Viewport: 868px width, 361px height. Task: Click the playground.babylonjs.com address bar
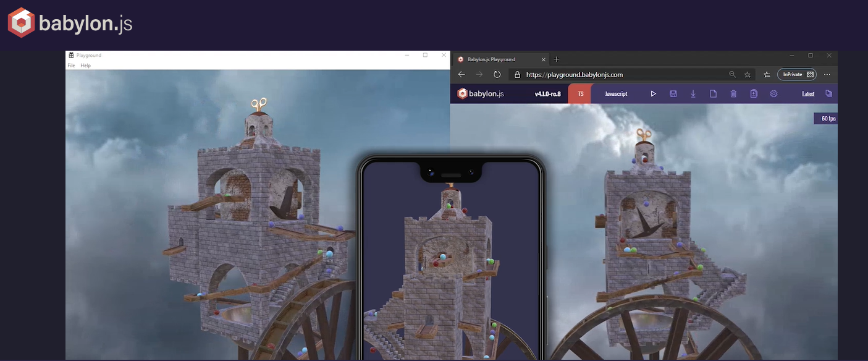tap(574, 74)
